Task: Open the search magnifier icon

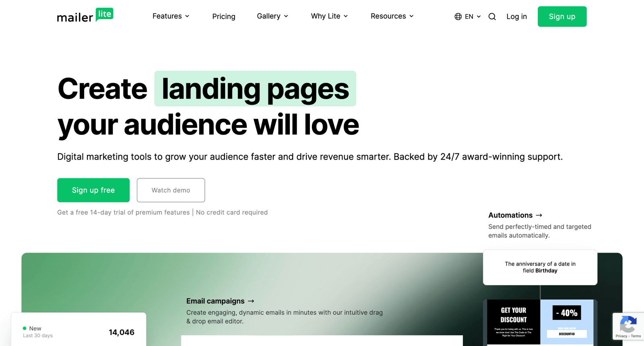Action: point(492,16)
